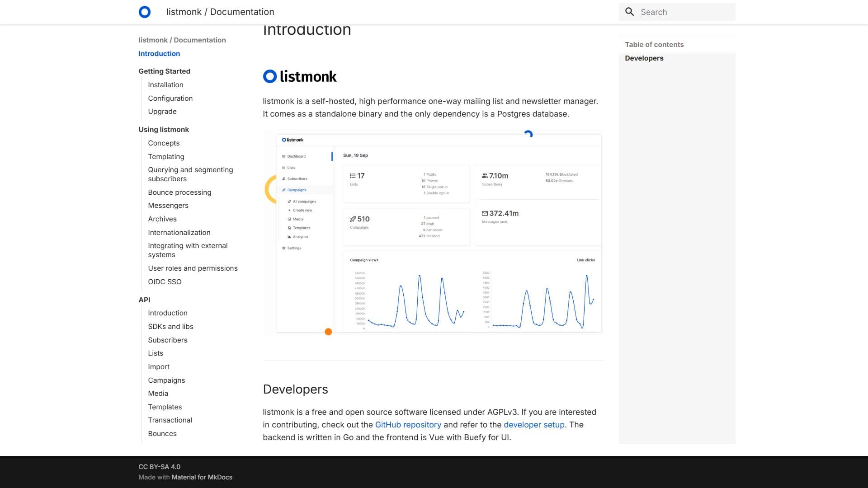Open the API Bounces page
The width and height of the screenshot is (868, 488).
click(x=162, y=433)
